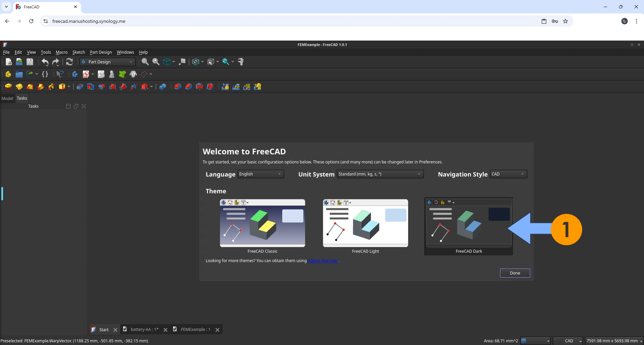Fit selection in view icon

click(x=156, y=62)
